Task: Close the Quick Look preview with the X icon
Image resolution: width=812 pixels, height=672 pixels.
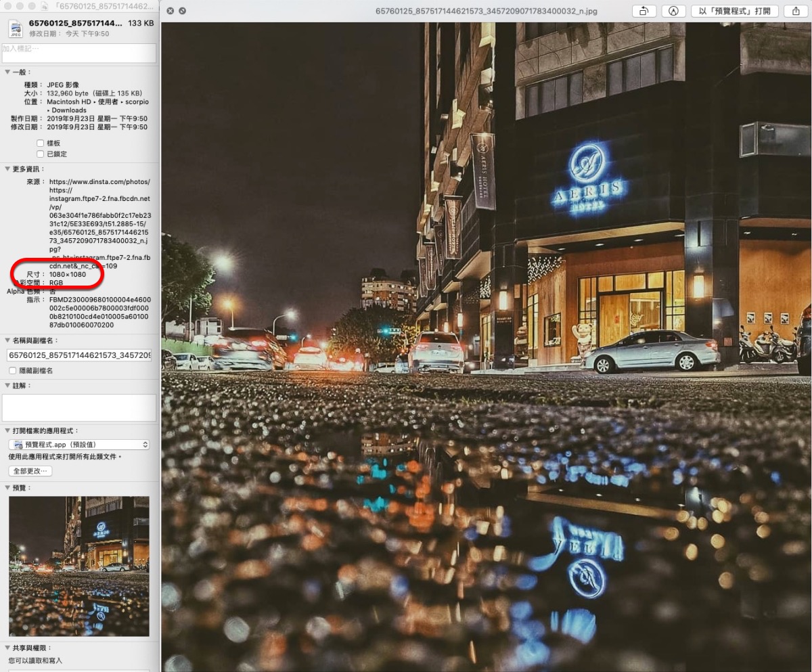Action: click(x=170, y=11)
